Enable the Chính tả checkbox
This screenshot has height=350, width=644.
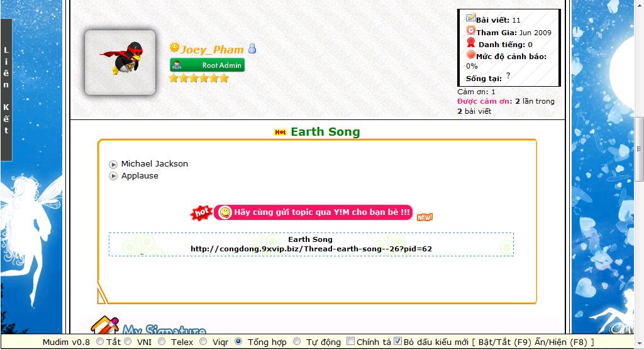[x=351, y=342]
